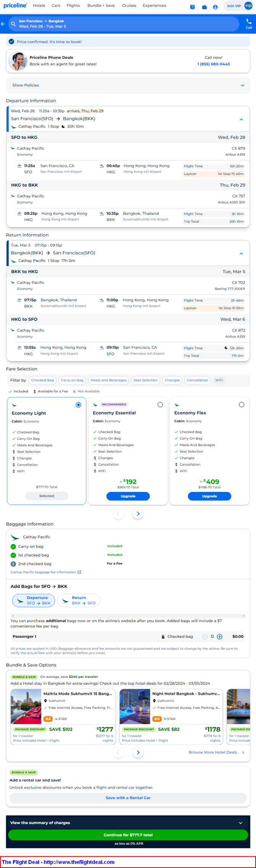
Task: Expand the Show Policies section
Action: coord(128,86)
